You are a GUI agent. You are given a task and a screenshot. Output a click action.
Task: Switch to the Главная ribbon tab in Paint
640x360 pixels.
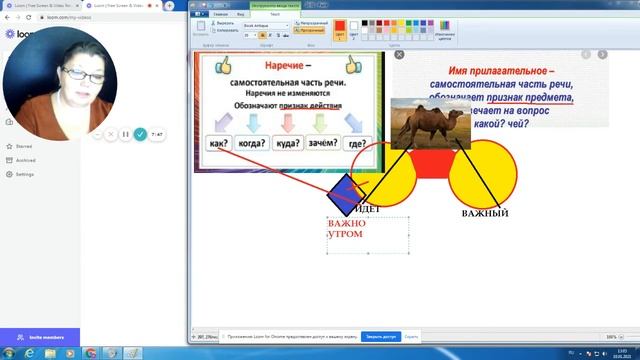(220, 14)
